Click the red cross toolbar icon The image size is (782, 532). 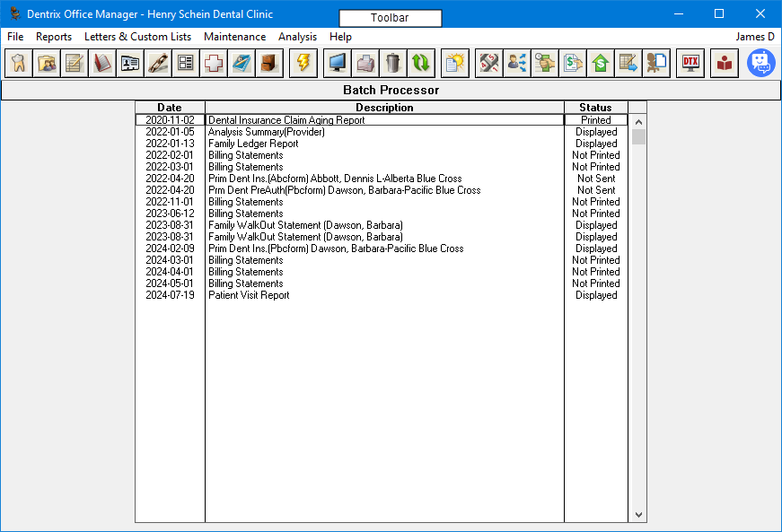tap(214, 63)
